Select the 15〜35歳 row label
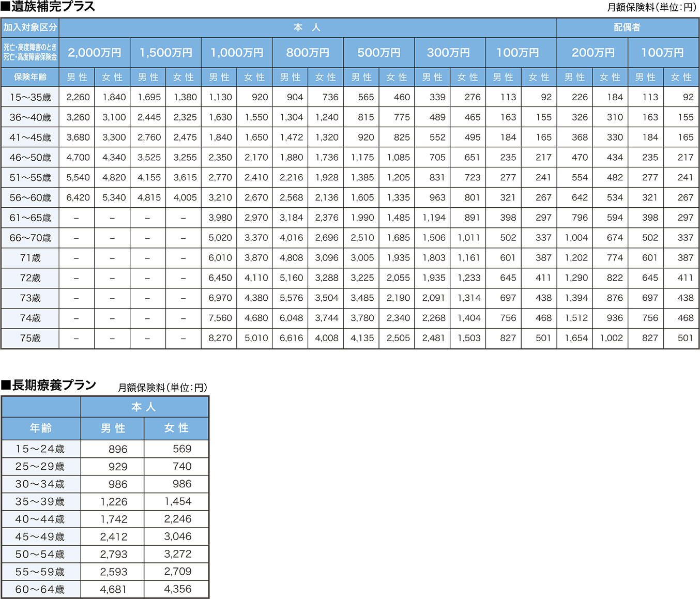 pyautogui.click(x=30, y=97)
